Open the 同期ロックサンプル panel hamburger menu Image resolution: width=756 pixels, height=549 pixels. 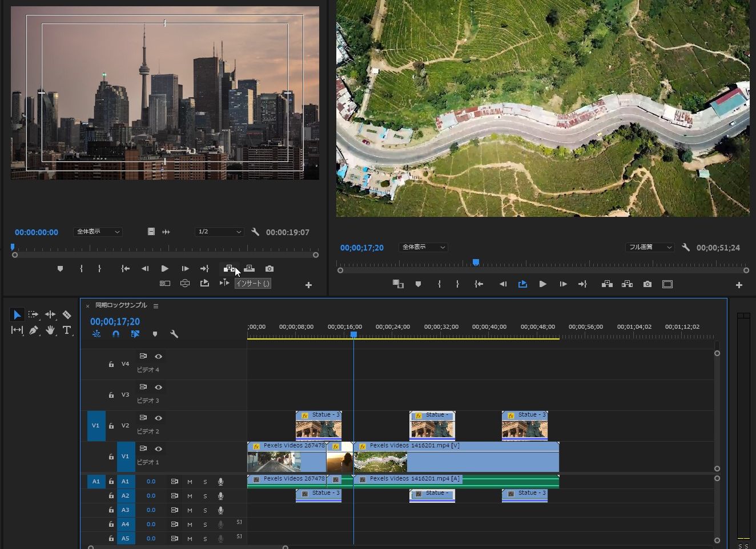[155, 306]
